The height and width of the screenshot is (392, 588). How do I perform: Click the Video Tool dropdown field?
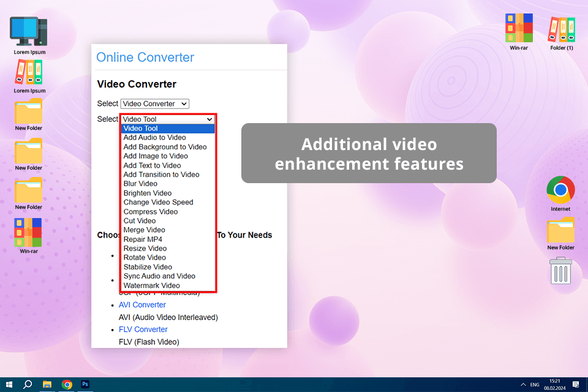[168, 119]
